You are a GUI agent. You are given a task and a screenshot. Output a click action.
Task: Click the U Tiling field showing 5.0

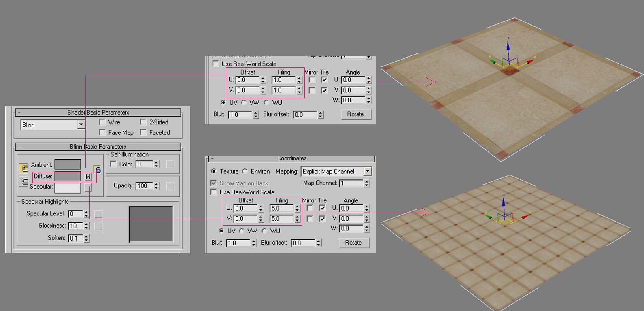click(282, 208)
